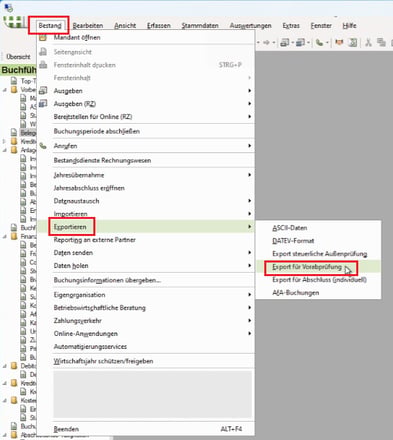Click the scissors cut icon in toolbar
Viewport: 393px width, 440px height.
pyautogui.click(x=368, y=43)
